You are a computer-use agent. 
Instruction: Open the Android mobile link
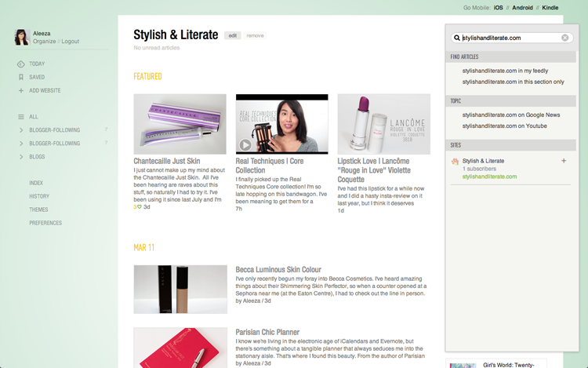point(522,8)
